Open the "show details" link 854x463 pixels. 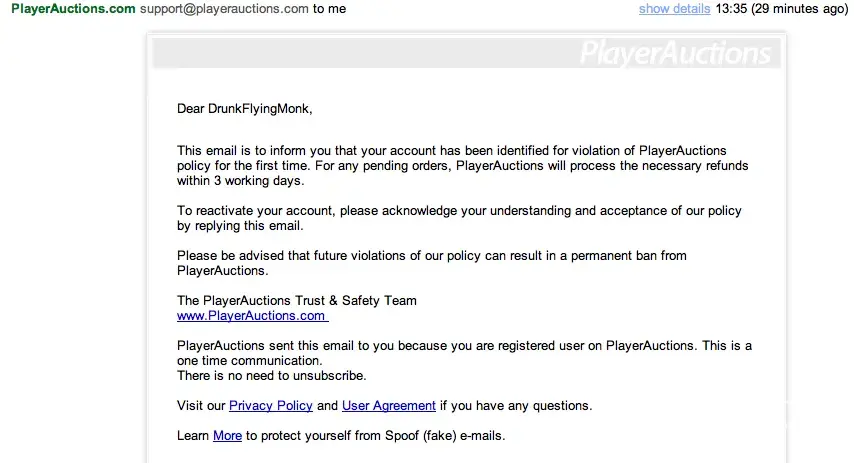[x=674, y=9]
